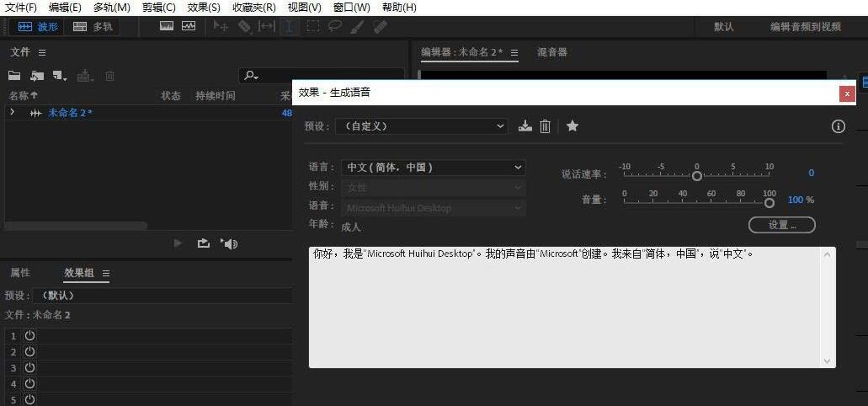Open the 视图(V) menu
868x406 pixels.
click(x=304, y=8)
